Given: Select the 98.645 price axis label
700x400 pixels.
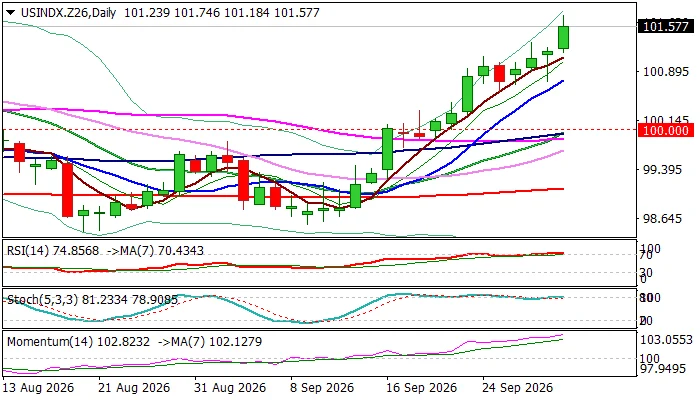Looking at the screenshot, I should pos(662,219).
